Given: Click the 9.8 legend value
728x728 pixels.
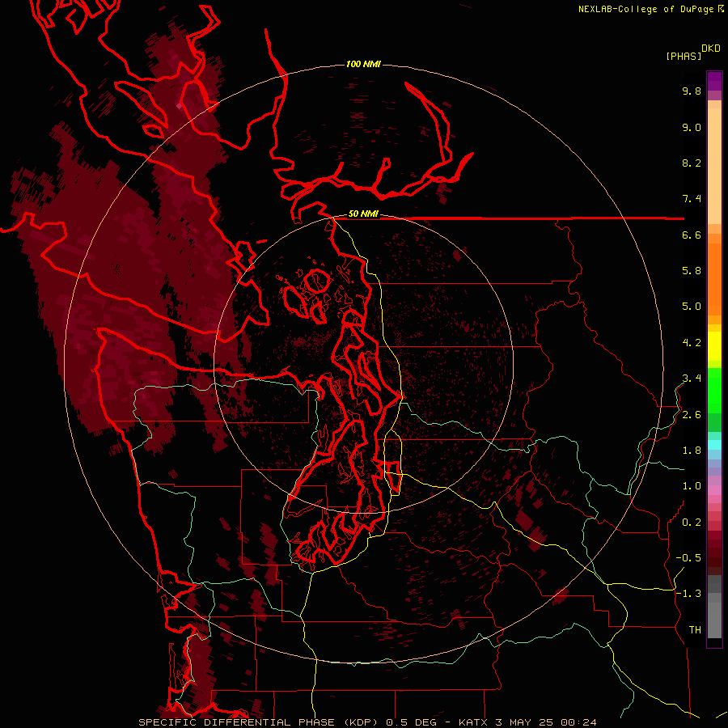Looking at the screenshot, I should (692, 91).
